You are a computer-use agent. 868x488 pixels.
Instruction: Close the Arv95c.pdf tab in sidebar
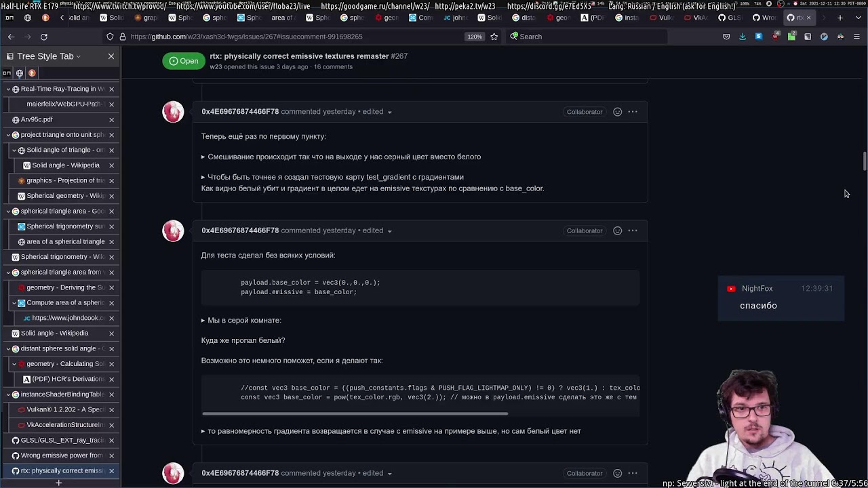111,119
